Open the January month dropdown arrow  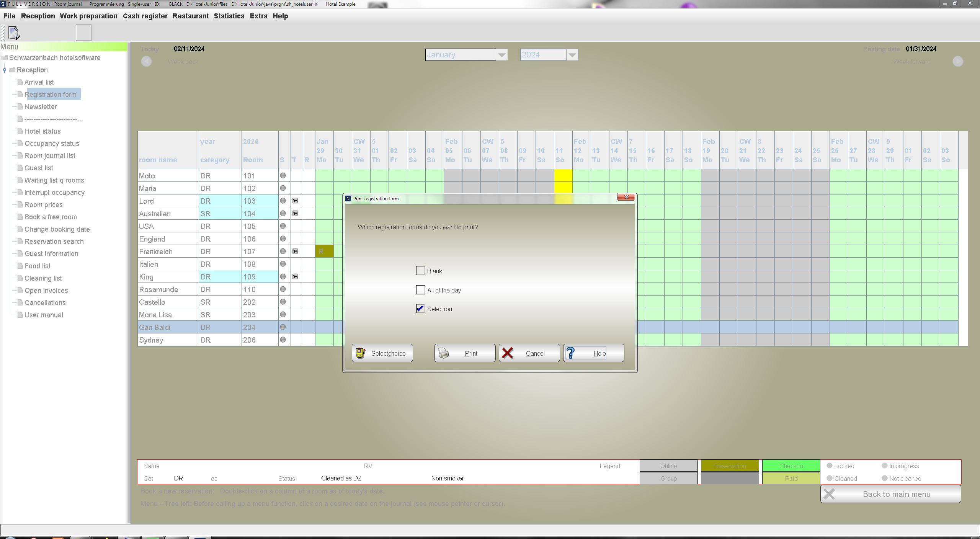(502, 55)
